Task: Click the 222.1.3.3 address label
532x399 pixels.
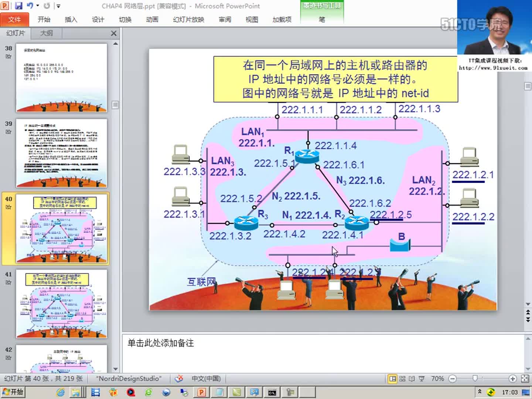Action: pyautogui.click(x=184, y=171)
